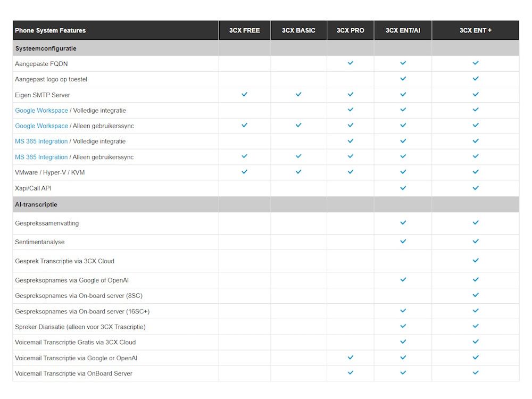Click Gespreksopnames On-board server (16SC+) checkmark under ENT/AI

point(403,311)
